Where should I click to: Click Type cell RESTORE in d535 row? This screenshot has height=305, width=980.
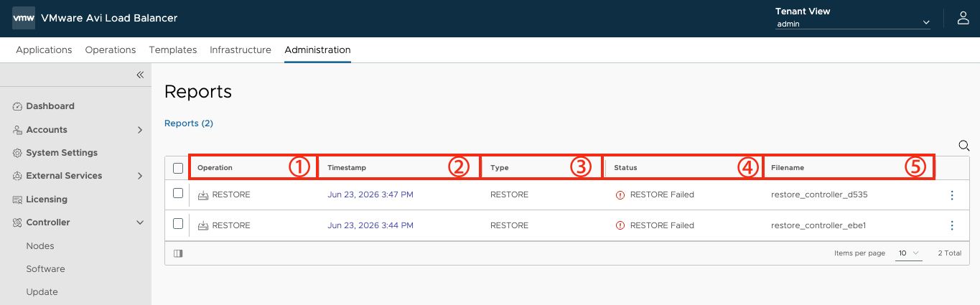[509, 194]
